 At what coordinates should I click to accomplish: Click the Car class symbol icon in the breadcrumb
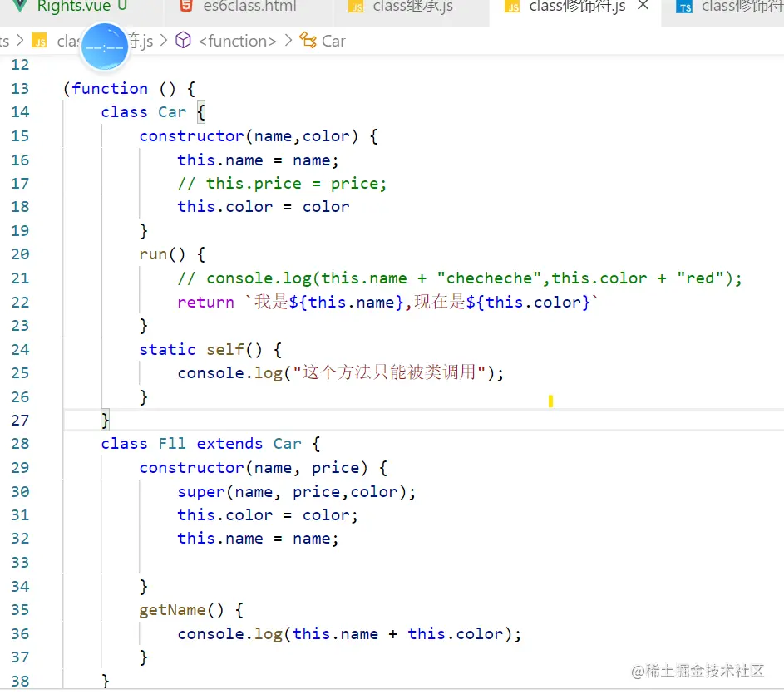pyautogui.click(x=310, y=41)
